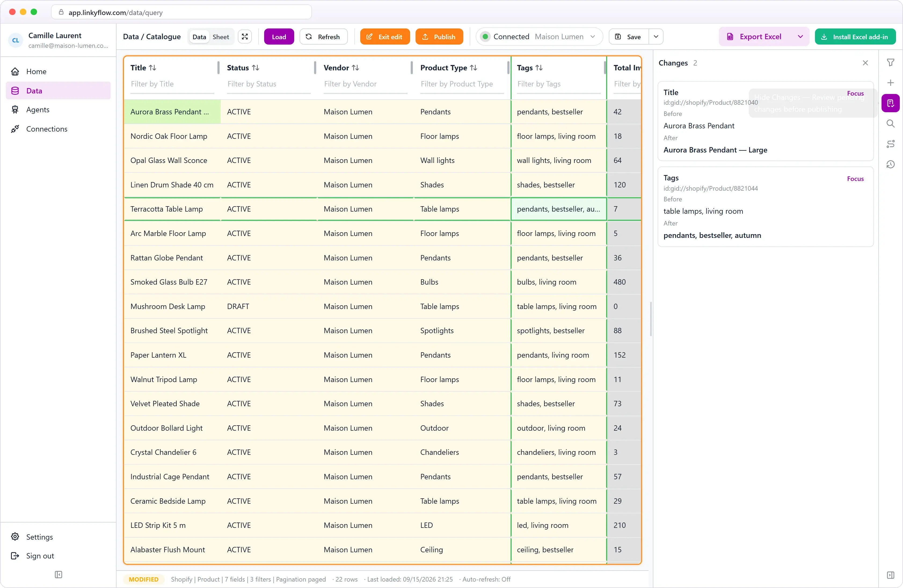This screenshot has height=588, width=903.
Task: Sort by Product Type column
Action: 474,68
